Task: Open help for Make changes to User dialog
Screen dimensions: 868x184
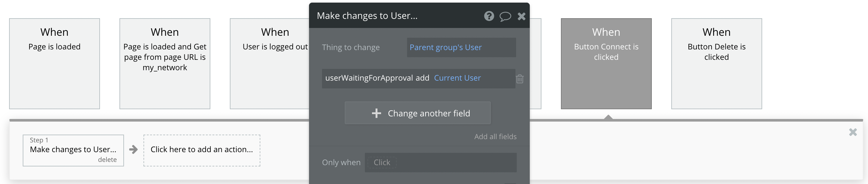Action: (x=489, y=16)
